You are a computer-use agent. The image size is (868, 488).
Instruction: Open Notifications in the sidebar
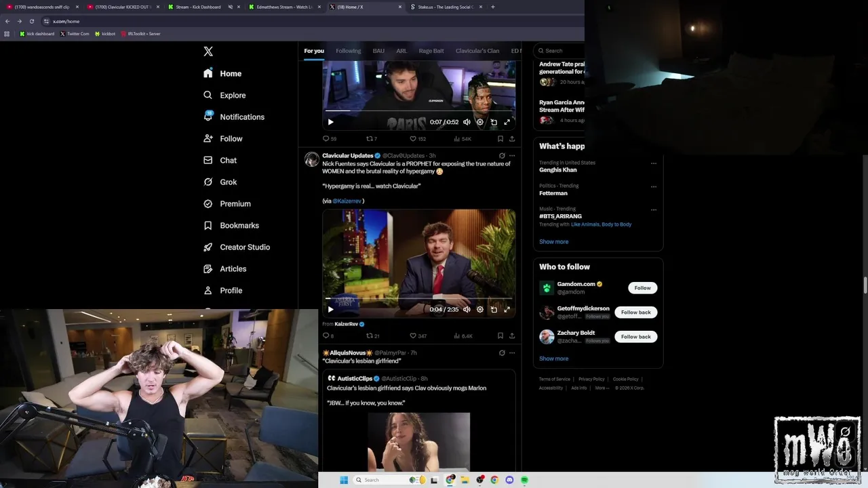[x=234, y=117]
